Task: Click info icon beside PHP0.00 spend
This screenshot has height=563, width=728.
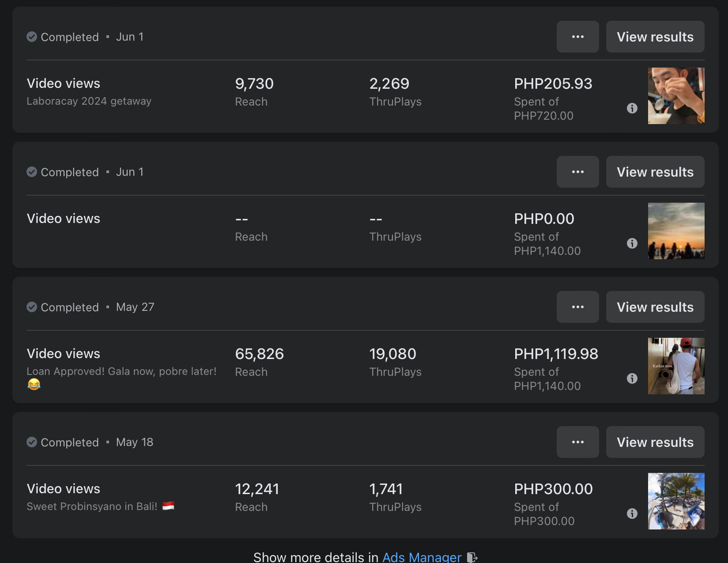Action: pos(632,243)
